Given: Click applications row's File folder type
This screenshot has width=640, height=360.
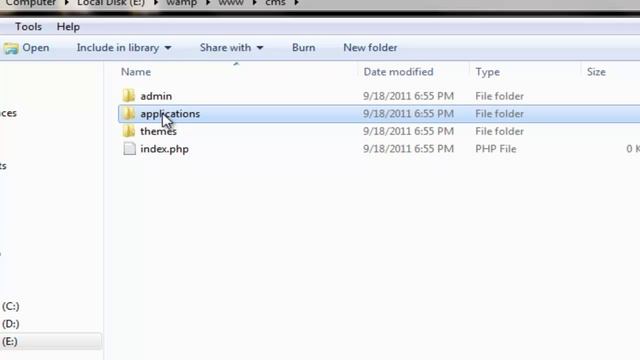Looking at the screenshot, I should tap(499, 113).
